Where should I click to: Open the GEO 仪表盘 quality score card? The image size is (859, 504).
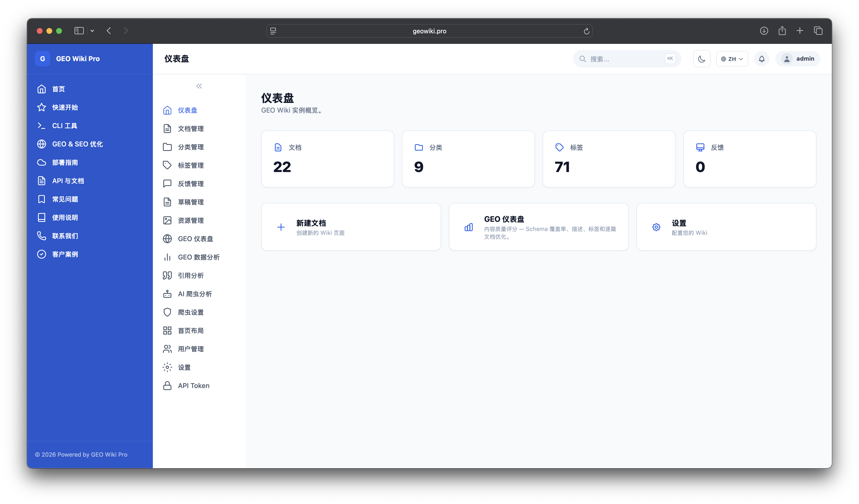tap(539, 227)
